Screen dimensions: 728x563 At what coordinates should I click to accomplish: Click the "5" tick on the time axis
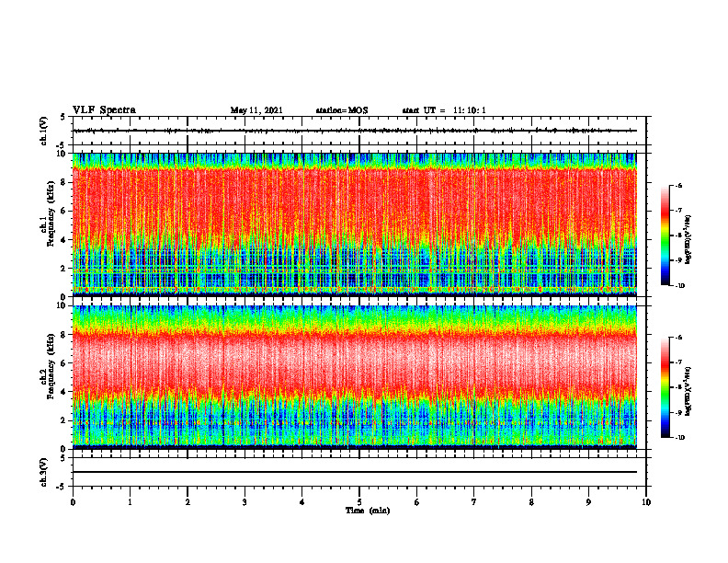pos(359,502)
